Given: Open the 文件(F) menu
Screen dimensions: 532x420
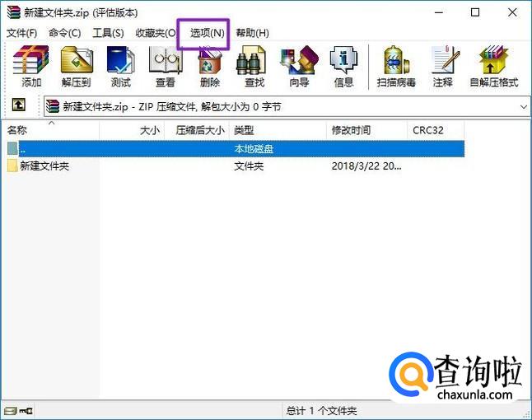Looking at the screenshot, I should [x=21, y=33].
